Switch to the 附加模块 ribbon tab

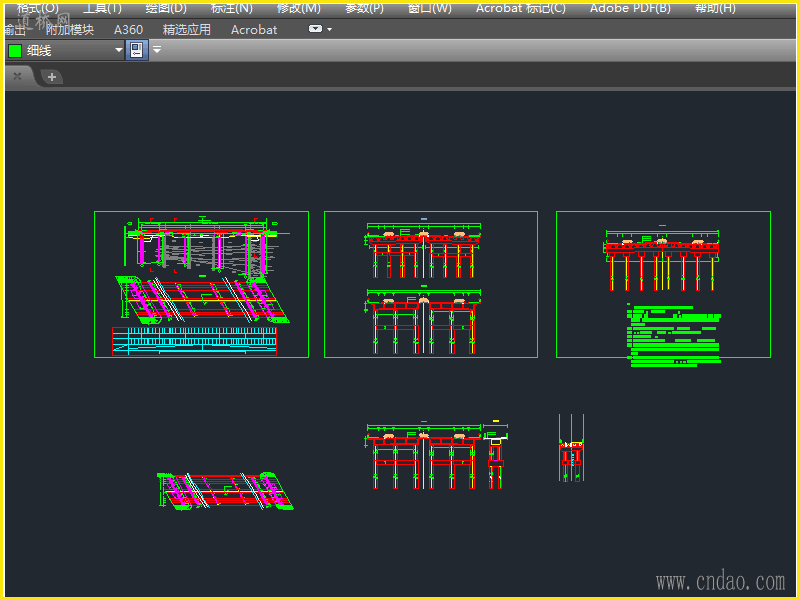point(70,30)
